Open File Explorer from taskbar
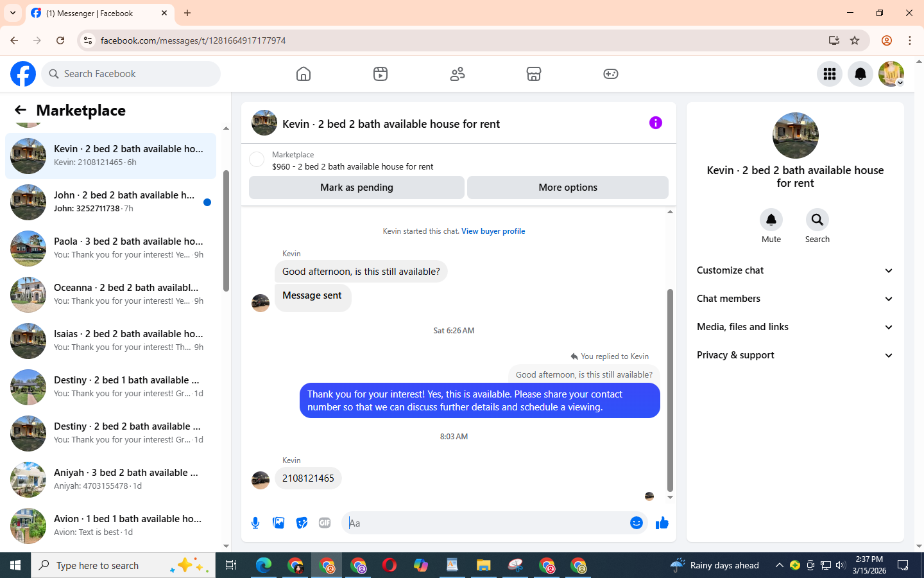This screenshot has width=924, height=578. coord(483,565)
